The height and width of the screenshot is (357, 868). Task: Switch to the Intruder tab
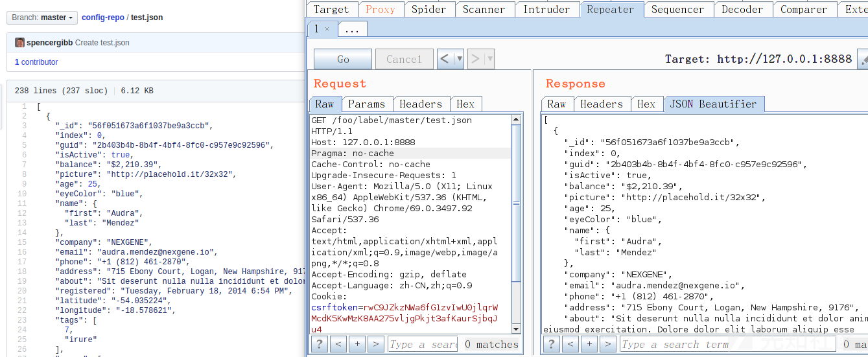pyautogui.click(x=546, y=9)
